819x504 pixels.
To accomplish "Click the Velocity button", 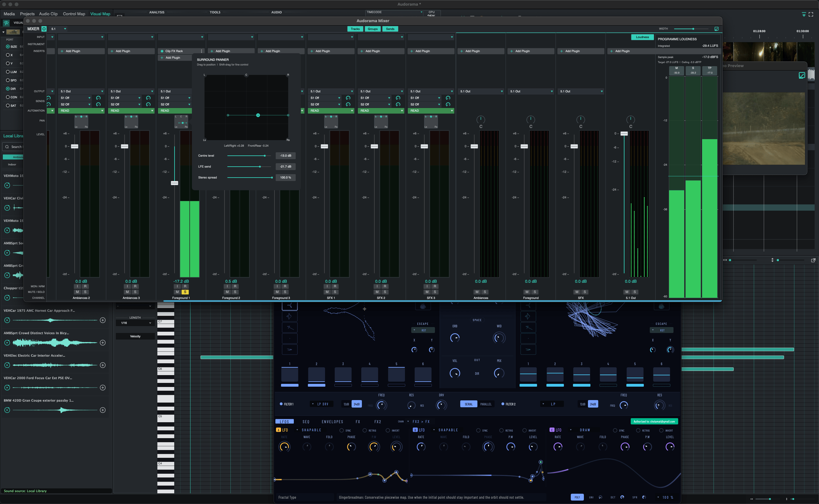I will pos(136,336).
